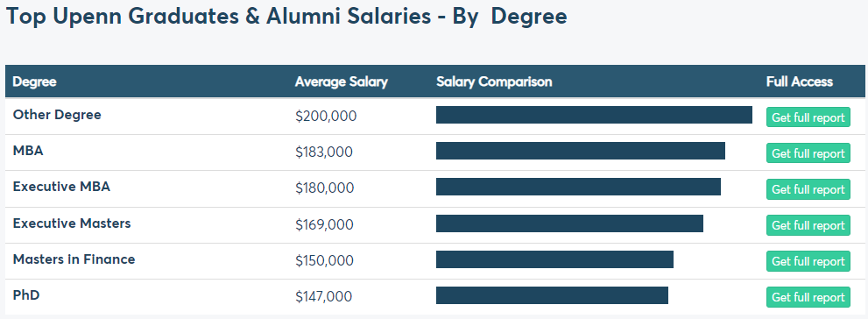This screenshot has width=868, height=319.
Task: Get full report for Executive MBA
Action: tap(808, 188)
